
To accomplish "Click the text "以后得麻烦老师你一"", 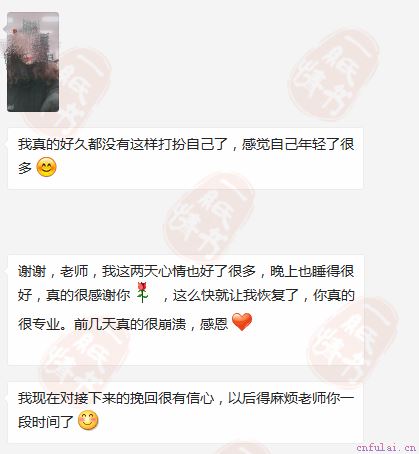I will pyautogui.click(x=291, y=398).
